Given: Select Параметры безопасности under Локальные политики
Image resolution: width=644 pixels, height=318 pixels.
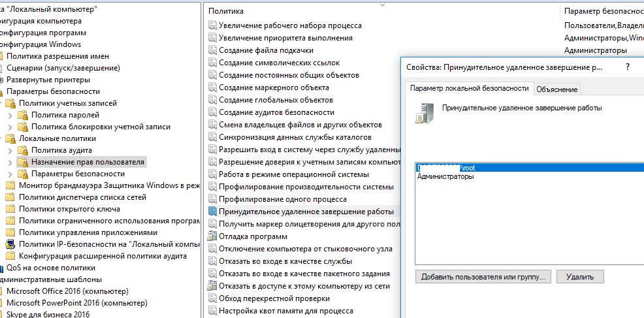Looking at the screenshot, I should click(x=78, y=174).
